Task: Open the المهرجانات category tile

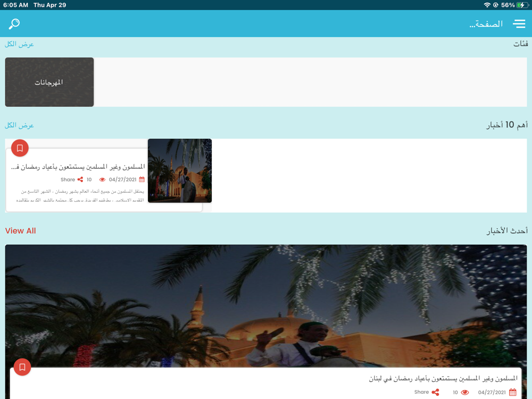Action: point(49,82)
